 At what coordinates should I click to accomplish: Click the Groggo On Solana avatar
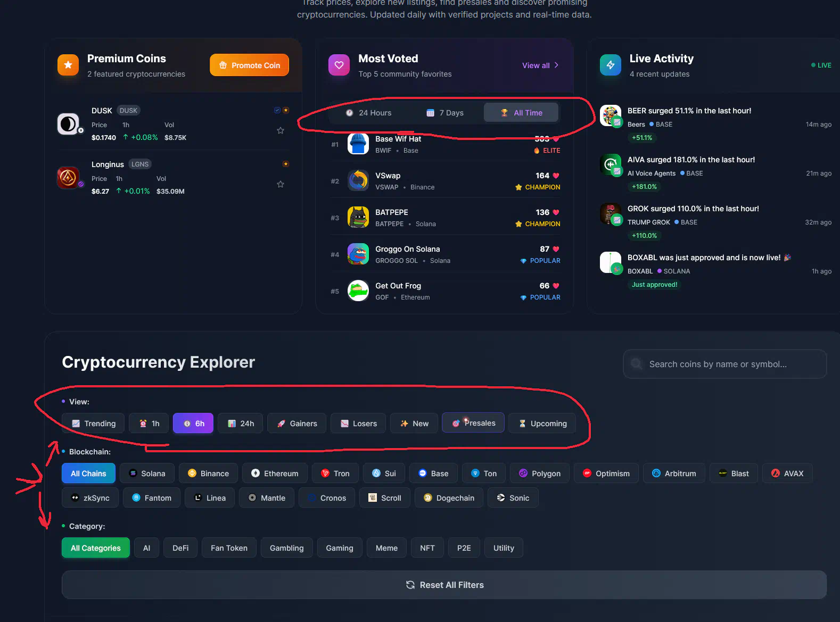358,254
